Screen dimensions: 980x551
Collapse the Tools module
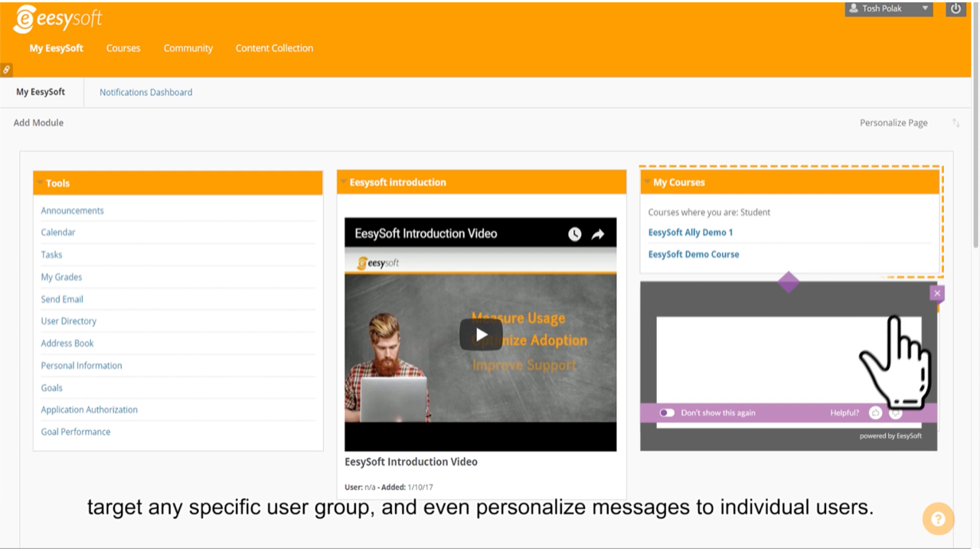40,183
